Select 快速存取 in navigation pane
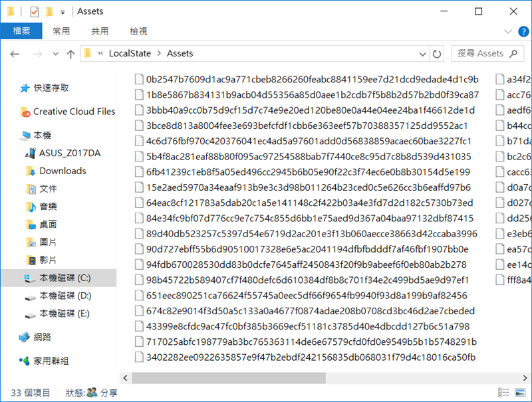 tap(51, 88)
